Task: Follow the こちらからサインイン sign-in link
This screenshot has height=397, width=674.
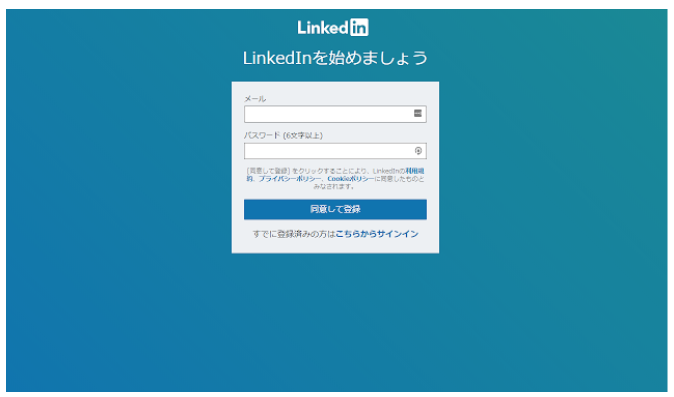Action: [x=377, y=234]
